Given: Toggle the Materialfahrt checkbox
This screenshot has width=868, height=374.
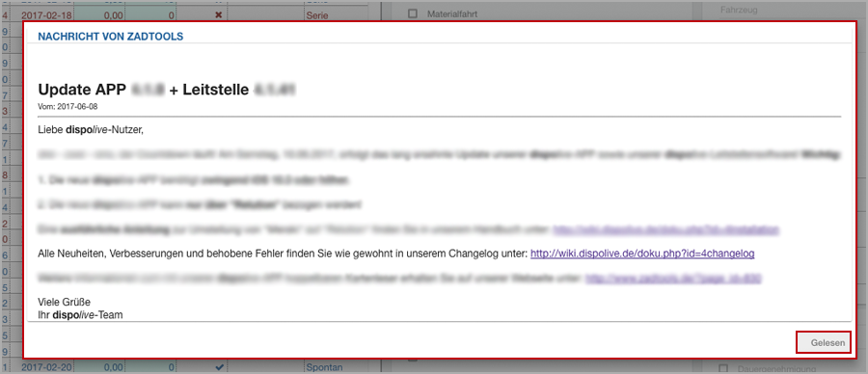Looking at the screenshot, I should (x=413, y=13).
